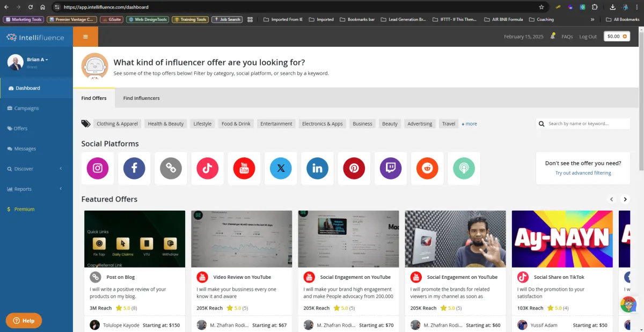Screen dimensions: 644x332
Task: Open Campaigns in sidebar
Action: 36,108
